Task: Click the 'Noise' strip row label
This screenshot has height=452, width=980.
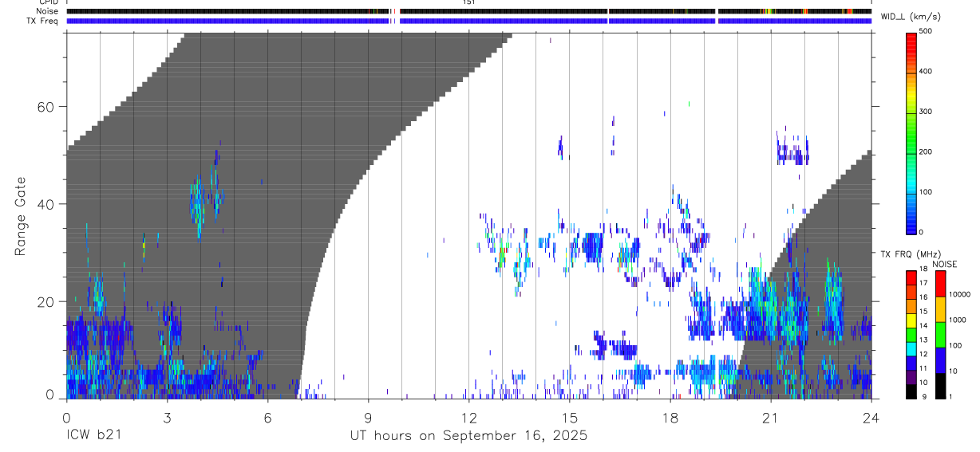Action: coord(47,11)
